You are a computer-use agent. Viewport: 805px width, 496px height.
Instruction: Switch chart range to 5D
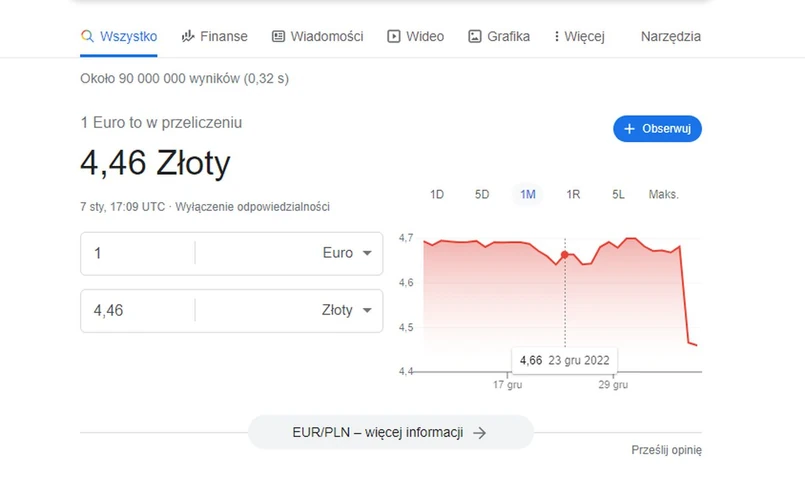[482, 194]
